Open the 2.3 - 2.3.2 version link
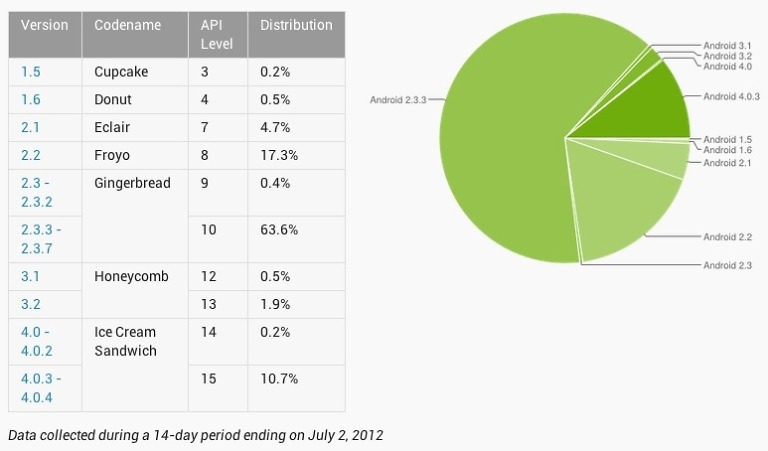 click(x=35, y=192)
